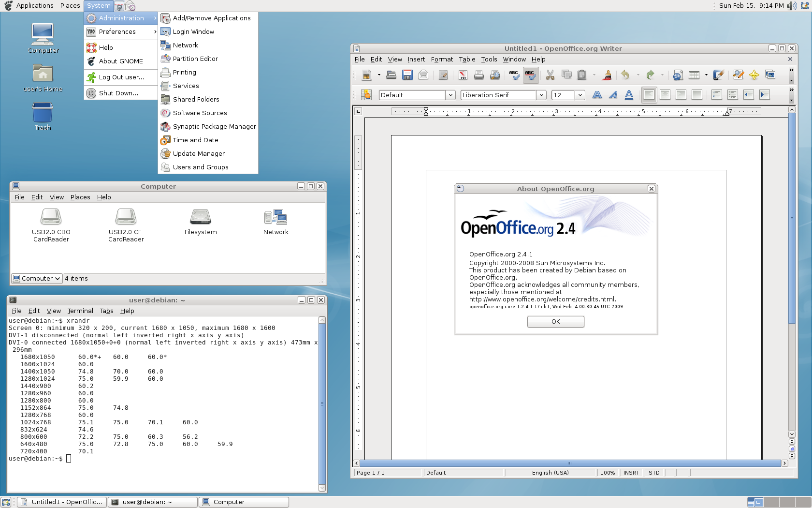The image size is (812, 508).
Task: Insert a Hyperlink via globe icon
Action: 678,75
